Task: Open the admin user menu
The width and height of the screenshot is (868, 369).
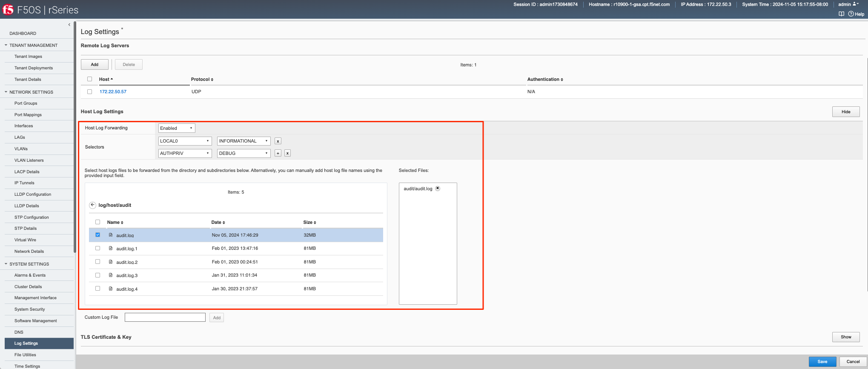Action: point(848,4)
